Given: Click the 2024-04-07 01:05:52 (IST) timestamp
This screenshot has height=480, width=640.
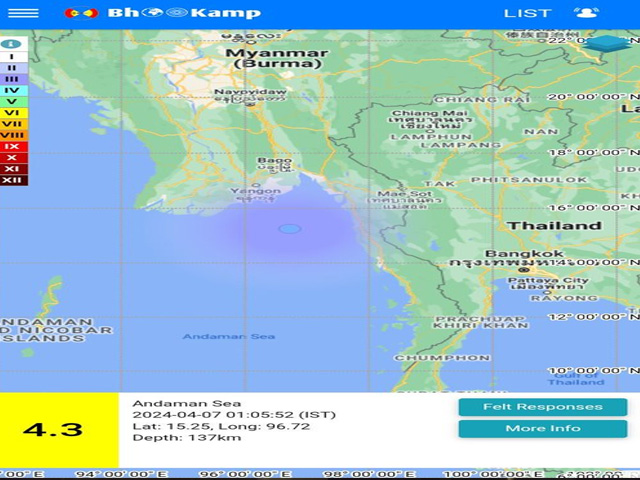Looking at the screenshot, I should pyautogui.click(x=234, y=415).
